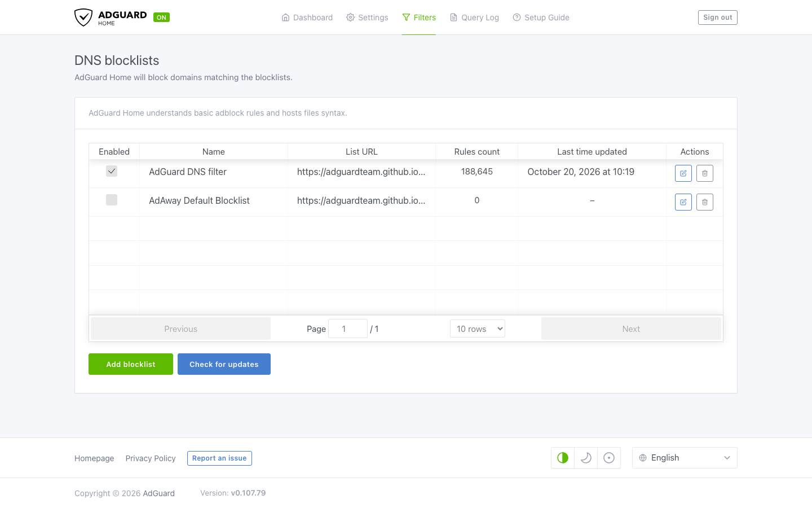
Task: Click the page number input field
Action: pyautogui.click(x=348, y=329)
